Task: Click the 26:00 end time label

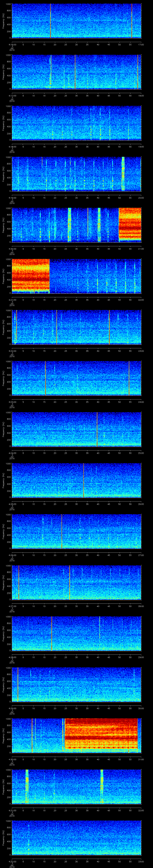Action: [x=141, y=504]
